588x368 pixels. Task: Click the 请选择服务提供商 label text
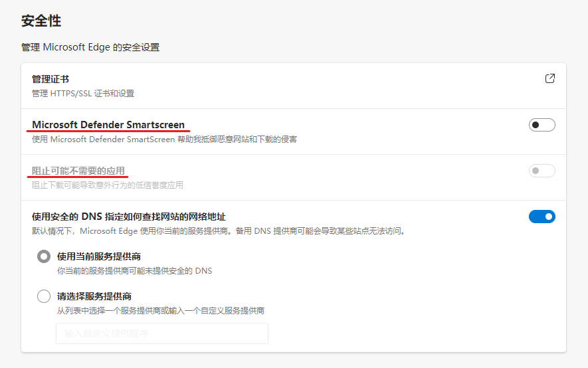(94, 296)
